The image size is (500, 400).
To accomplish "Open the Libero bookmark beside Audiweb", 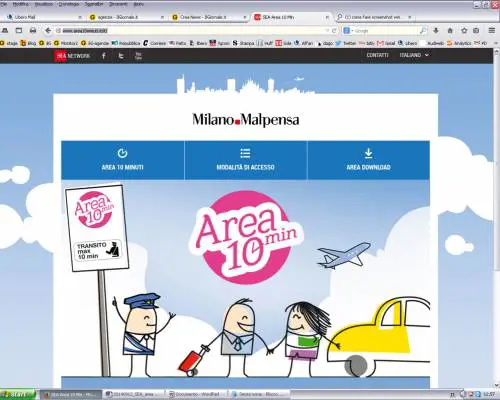I will 407,43.
